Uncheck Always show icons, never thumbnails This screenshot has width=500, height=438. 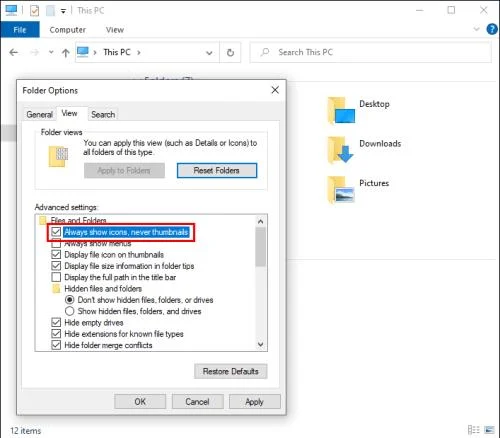pos(56,232)
